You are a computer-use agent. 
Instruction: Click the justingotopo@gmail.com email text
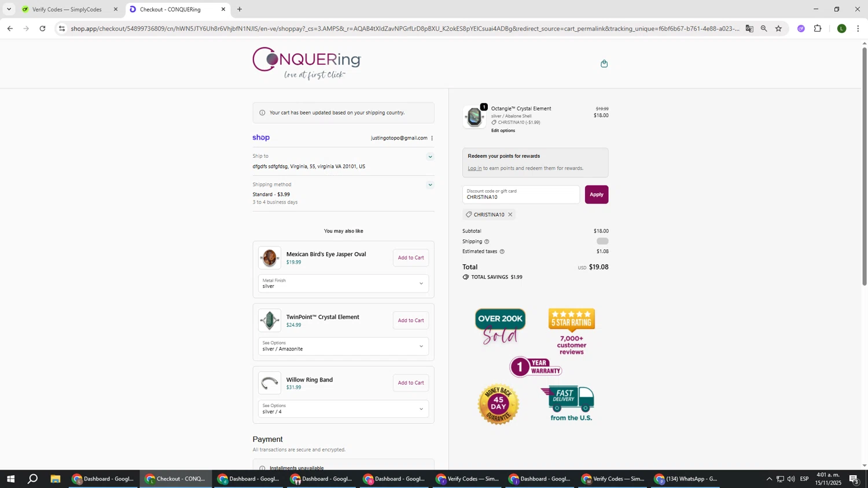point(399,138)
